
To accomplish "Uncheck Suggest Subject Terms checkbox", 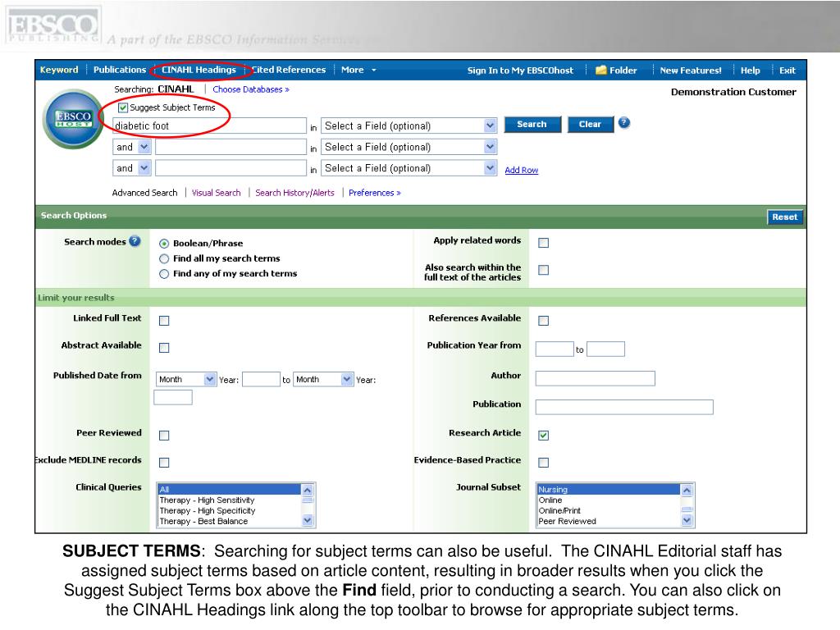I will tap(123, 107).
